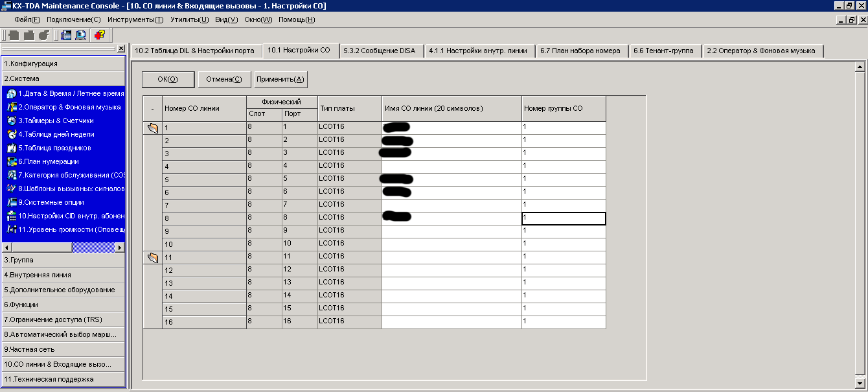
Task: Select row number 7 cell
Action: click(x=204, y=205)
